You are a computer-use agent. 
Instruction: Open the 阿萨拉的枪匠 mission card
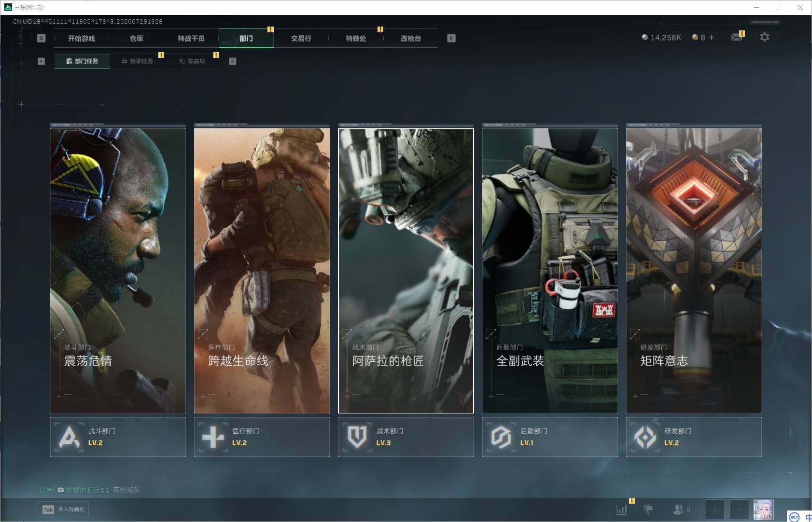(406, 270)
